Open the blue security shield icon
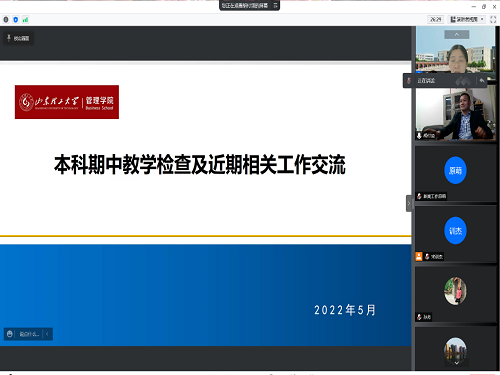This screenshot has height=375, width=500. [x=16, y=20]
